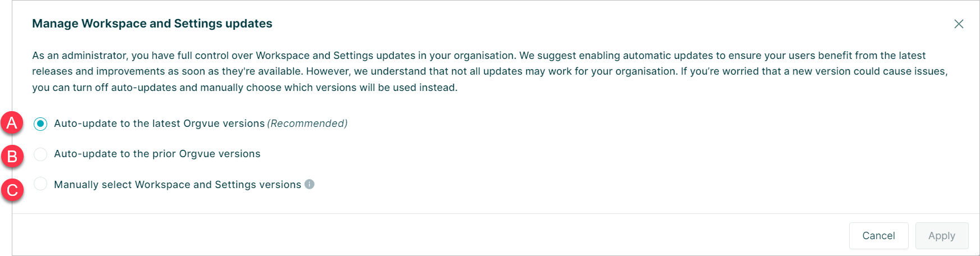Click the italic (Recommended) text
The height and width of the screenshot is (256, 980).
click(307, 124)
